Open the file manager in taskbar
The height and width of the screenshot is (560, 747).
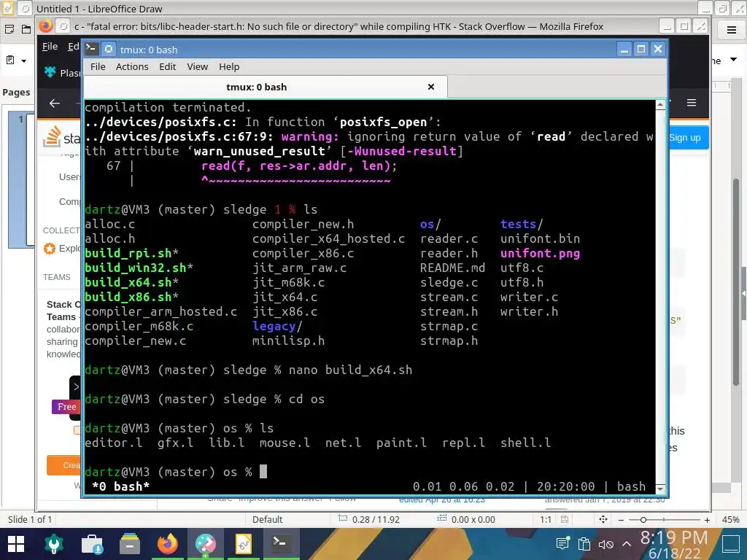129,544
